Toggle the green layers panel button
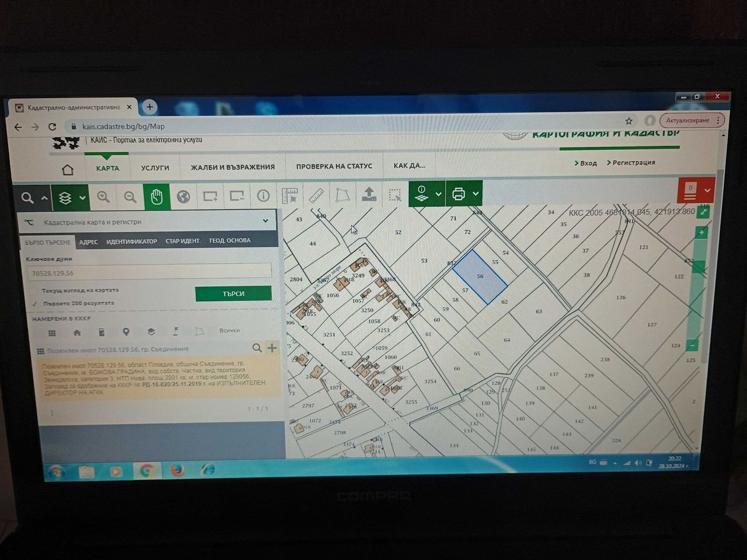This screenshot has width=747, height=560. coord(69,198)
